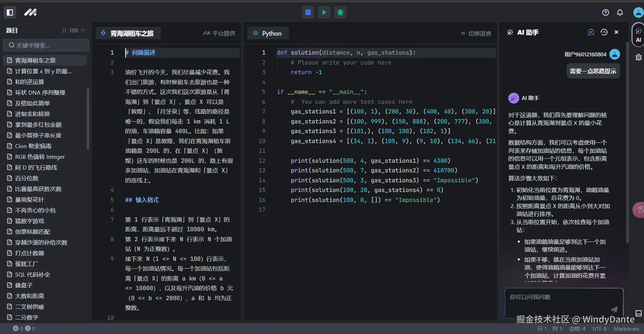Open the notifications bell

(x=620, y=12)
